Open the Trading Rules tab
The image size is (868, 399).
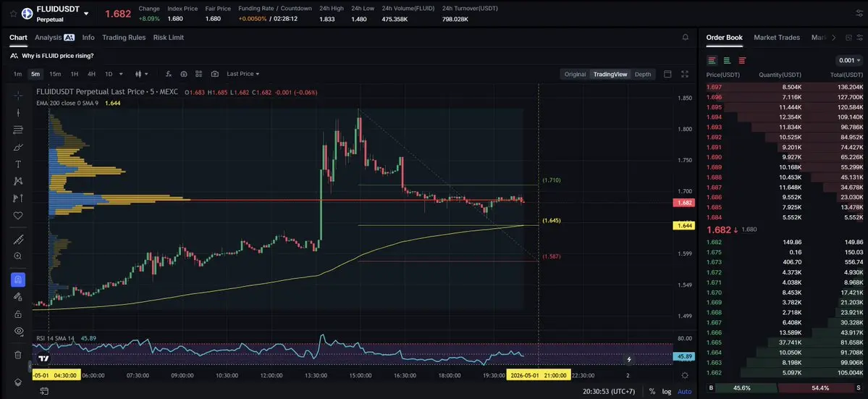(124, 38)
